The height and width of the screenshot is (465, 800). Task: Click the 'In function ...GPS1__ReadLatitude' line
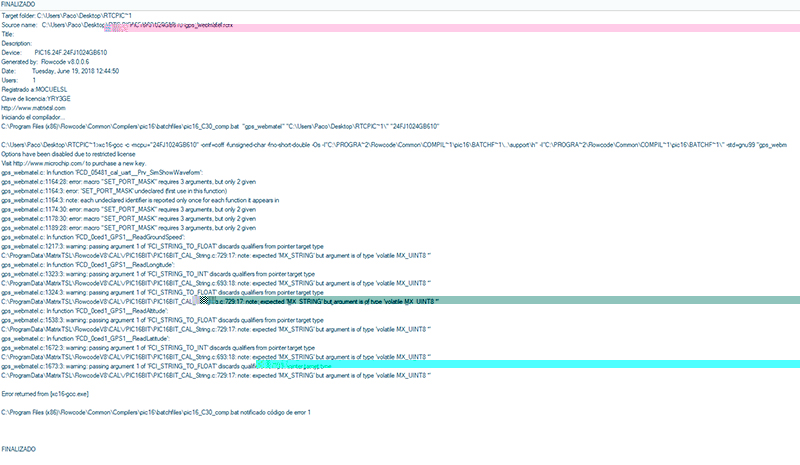pyautogui.click(x=85, y=338)
